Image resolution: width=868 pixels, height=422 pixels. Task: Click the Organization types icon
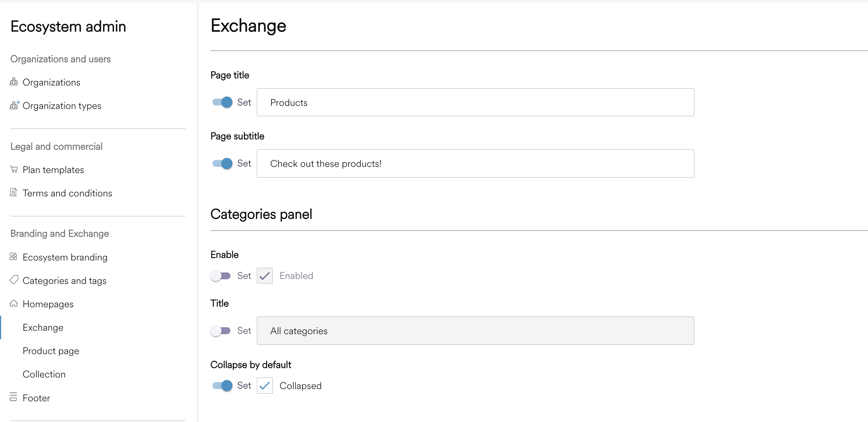[x=14, y=105]
